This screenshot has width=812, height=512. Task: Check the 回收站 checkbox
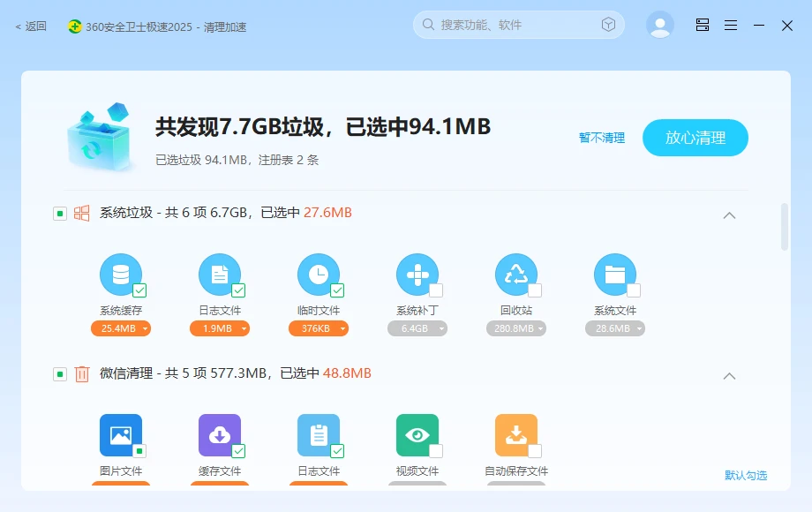[535, 290]
